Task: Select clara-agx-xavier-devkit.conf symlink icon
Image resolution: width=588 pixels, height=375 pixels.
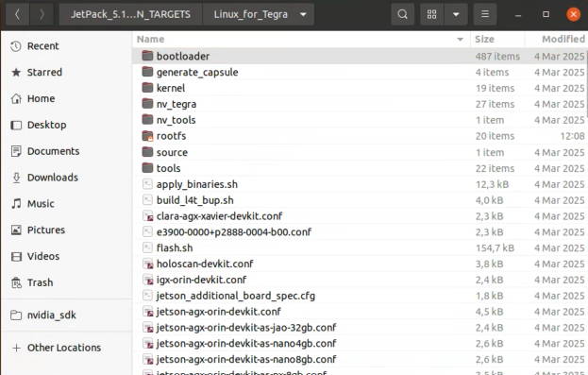Action: click(x=148, y=216)
